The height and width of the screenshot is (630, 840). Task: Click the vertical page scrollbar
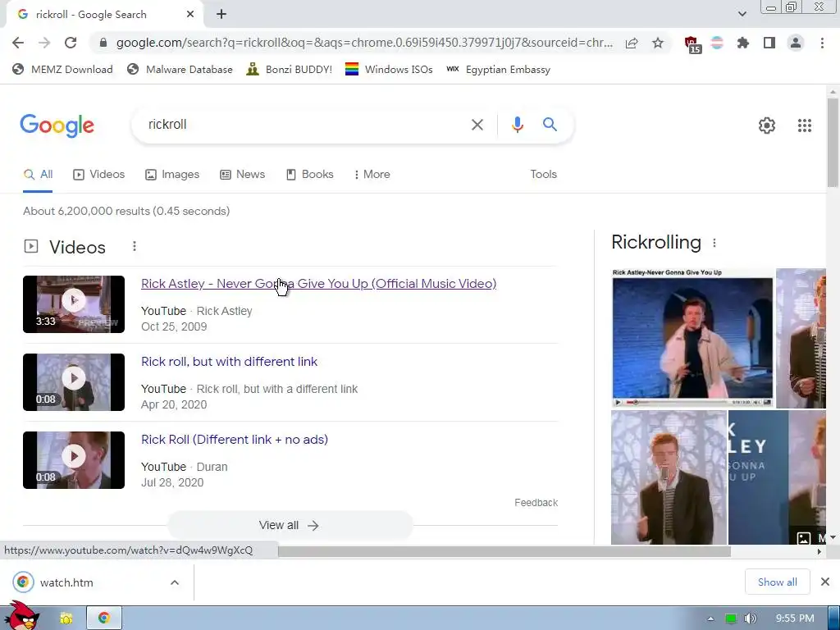833,142
